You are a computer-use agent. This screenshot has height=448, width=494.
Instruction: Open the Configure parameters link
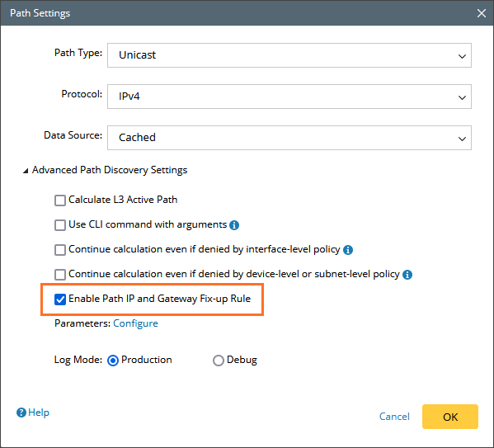coord(135,323)
